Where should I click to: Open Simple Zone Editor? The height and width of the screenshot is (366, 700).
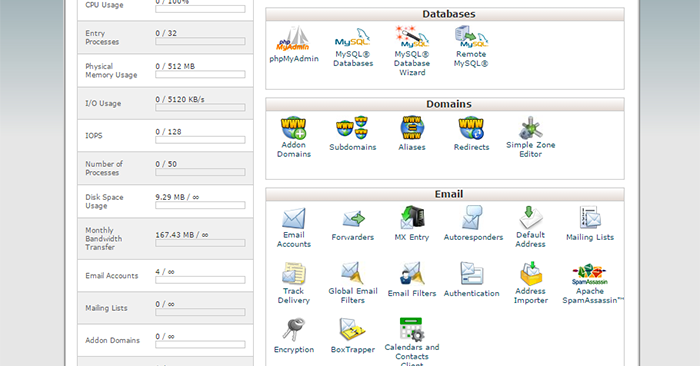click(530, 137)
